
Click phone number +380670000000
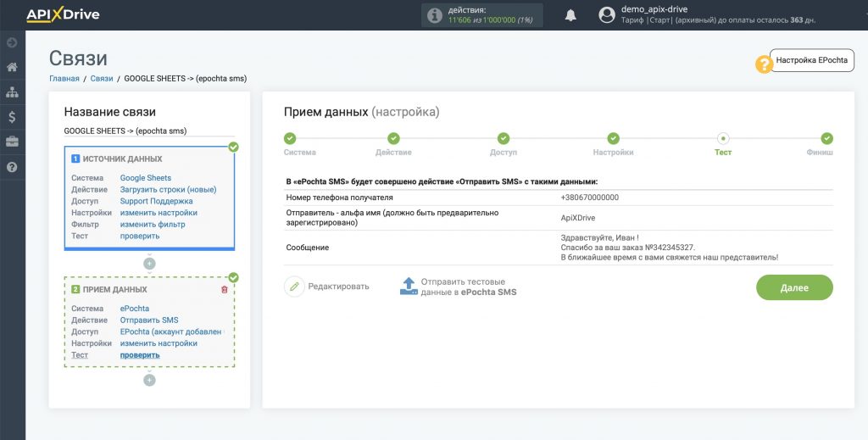coord(590,198)
